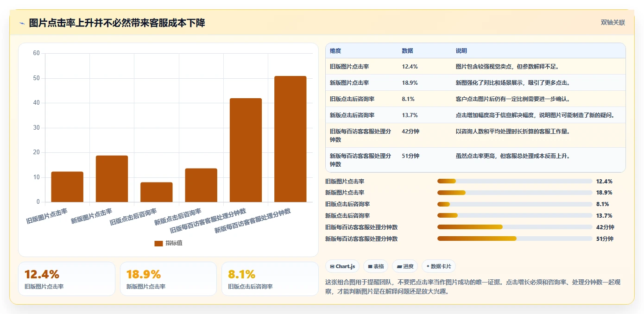
Task: Click table cell 新版每百访客客服处理分钟数
Action: [360, 160]
